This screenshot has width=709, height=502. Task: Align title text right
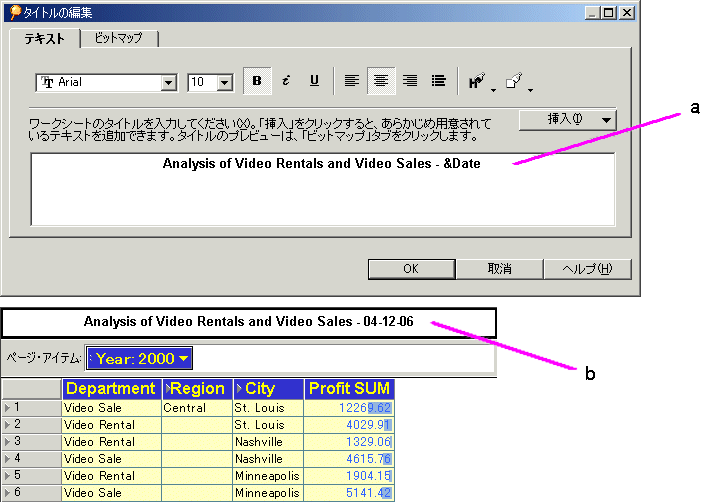coord(410,81)
